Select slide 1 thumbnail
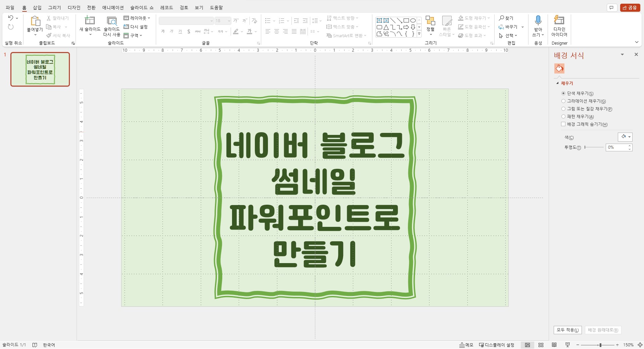Screen dimensions: 644x349 [40, 69]
